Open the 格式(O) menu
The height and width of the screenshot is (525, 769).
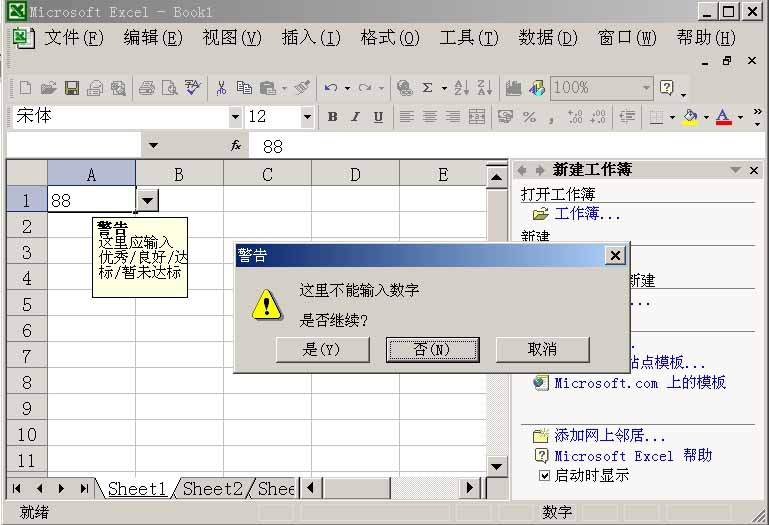[x=389, y=38]
